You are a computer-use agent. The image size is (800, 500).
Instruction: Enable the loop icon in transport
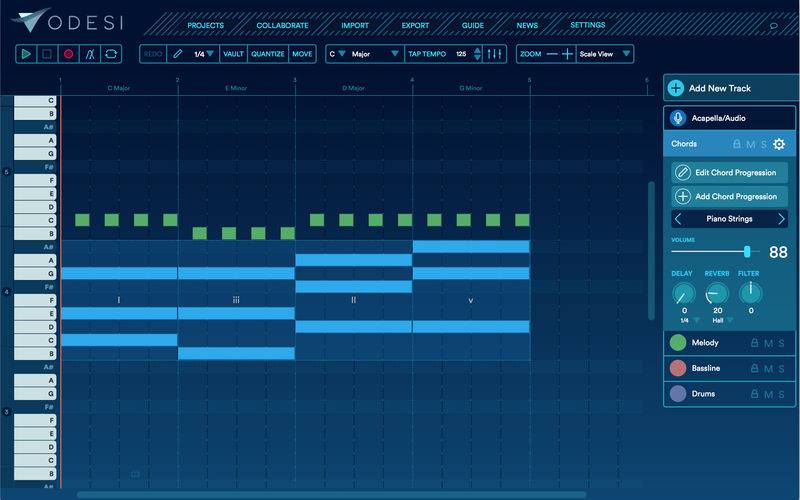[111, 54]
